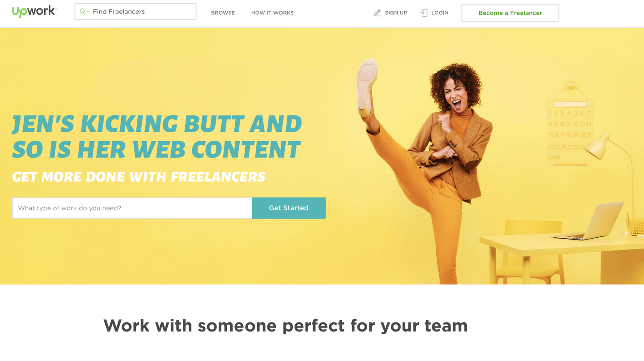The height and width of the screenshot is (361, 644).
Task: Click 'Work with someone perfect' heading
Action: 285,326
